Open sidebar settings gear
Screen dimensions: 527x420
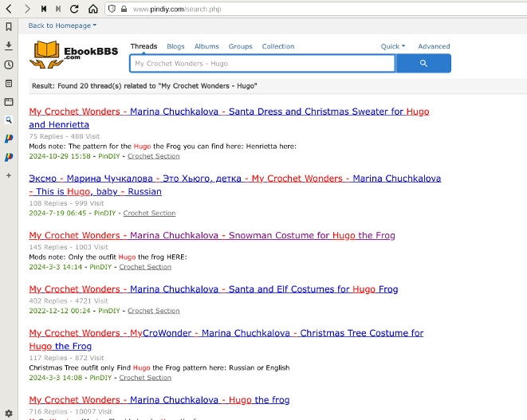9,414
